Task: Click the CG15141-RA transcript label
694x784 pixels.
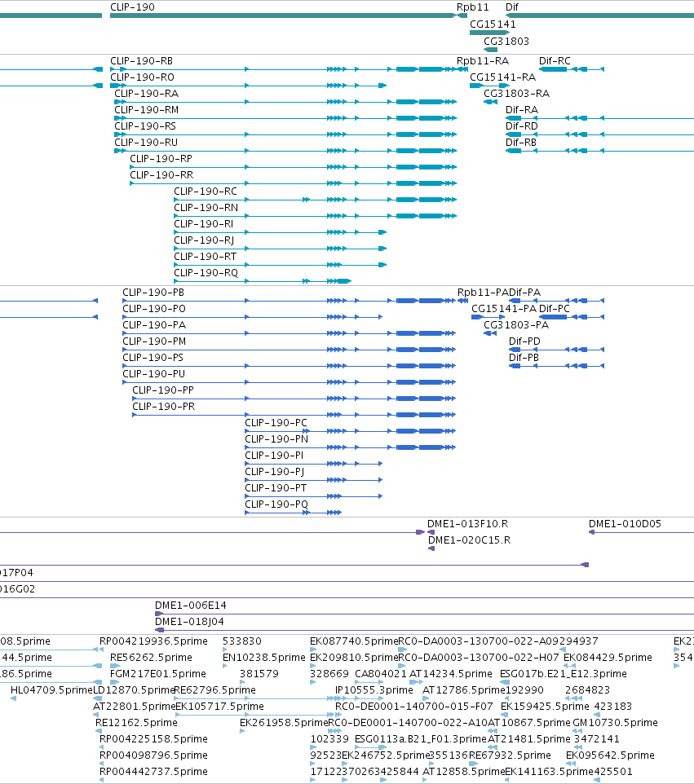Action: (x=502, y=77)
